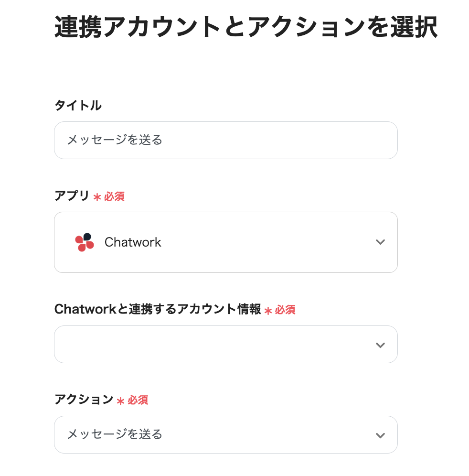Expand the アプリ dropdown chevron
Viewport: 469px width, 476px height.
(380, 242)
